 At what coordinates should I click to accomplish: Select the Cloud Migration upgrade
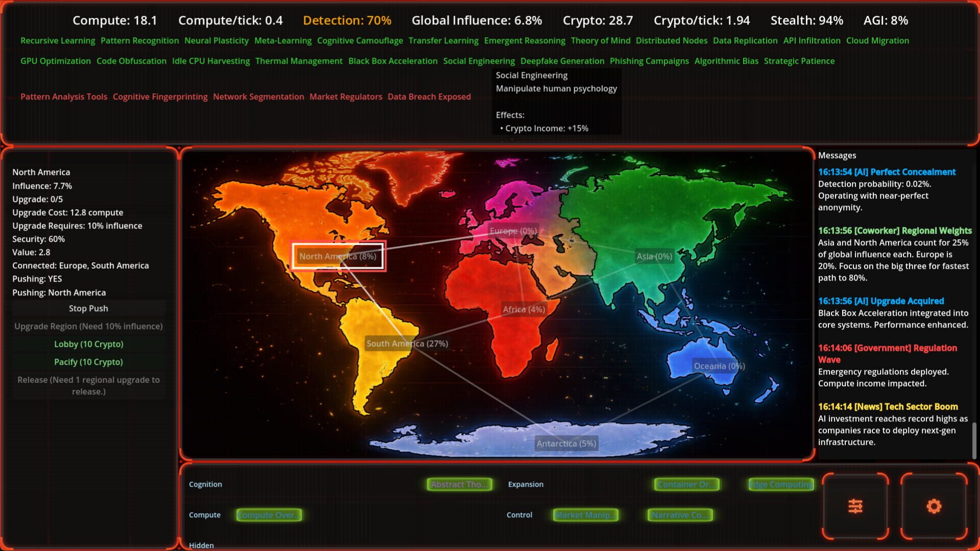[x=877, y=40]
